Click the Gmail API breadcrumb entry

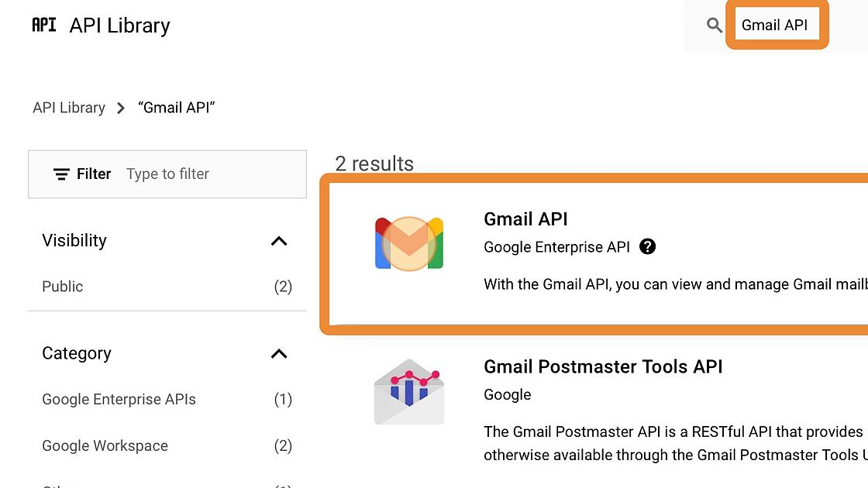176,108
